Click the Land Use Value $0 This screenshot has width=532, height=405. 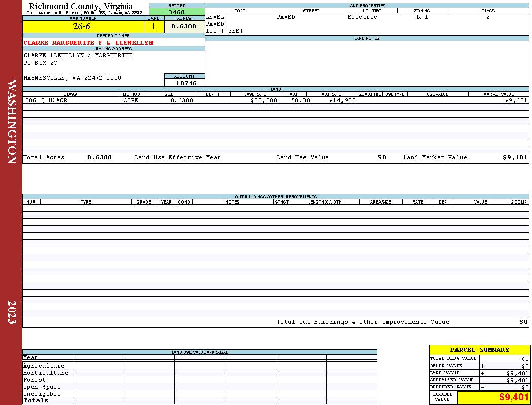coord(382,157)
